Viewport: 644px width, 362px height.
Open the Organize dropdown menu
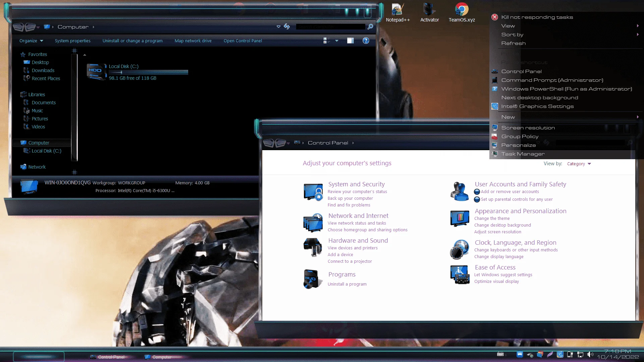click(x=31, y=41)
